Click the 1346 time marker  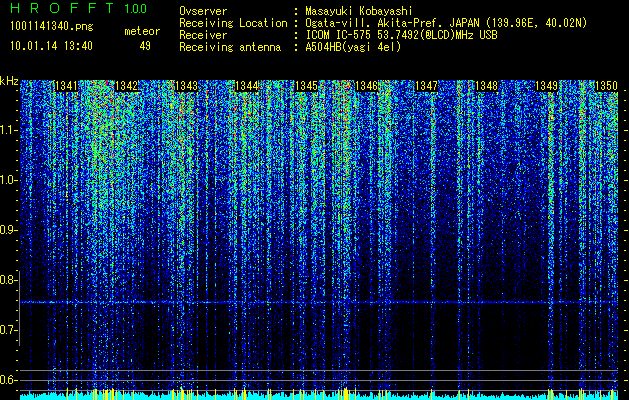pyautogui.click(x=367, y=86)
